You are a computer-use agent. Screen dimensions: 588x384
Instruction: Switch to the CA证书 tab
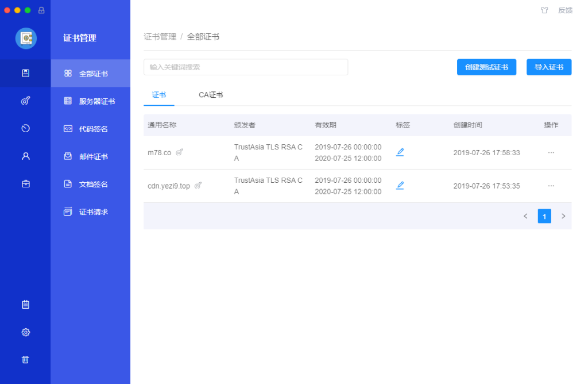pos(211,95)
